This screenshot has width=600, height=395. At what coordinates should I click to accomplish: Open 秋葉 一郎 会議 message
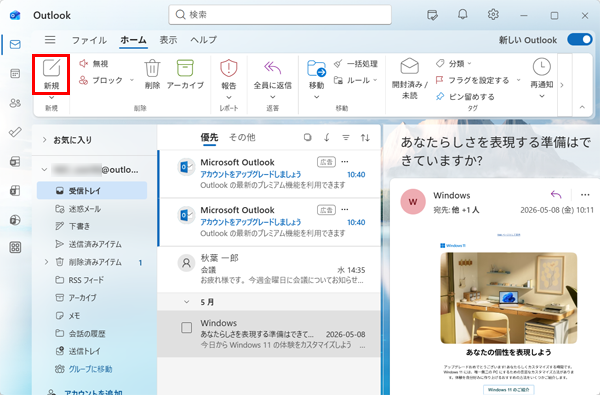[x=269, y=269]
